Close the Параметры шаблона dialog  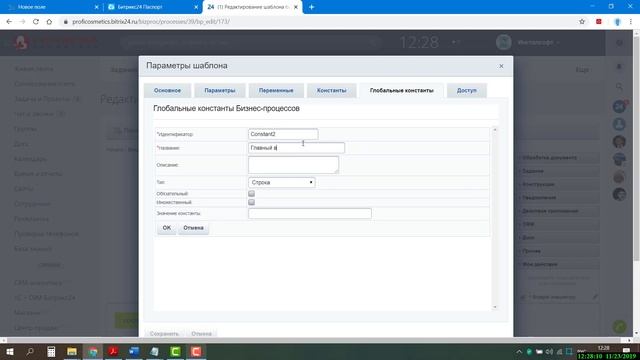[501, 66]
